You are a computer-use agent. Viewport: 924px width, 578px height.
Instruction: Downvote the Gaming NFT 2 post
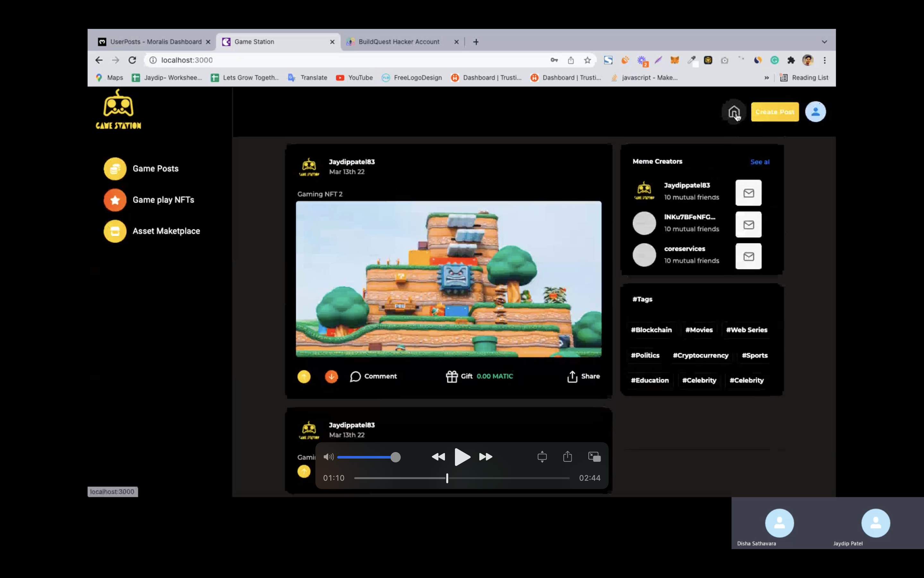tap(331, 377)
